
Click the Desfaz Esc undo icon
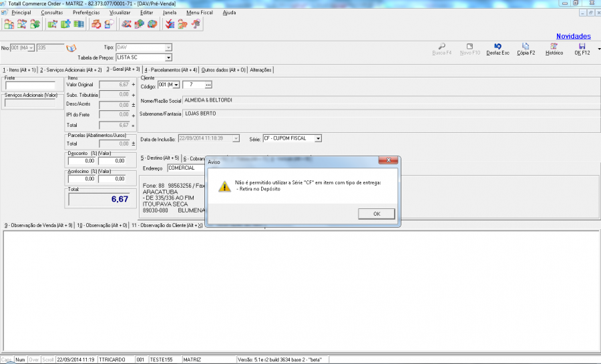[497, 45]
